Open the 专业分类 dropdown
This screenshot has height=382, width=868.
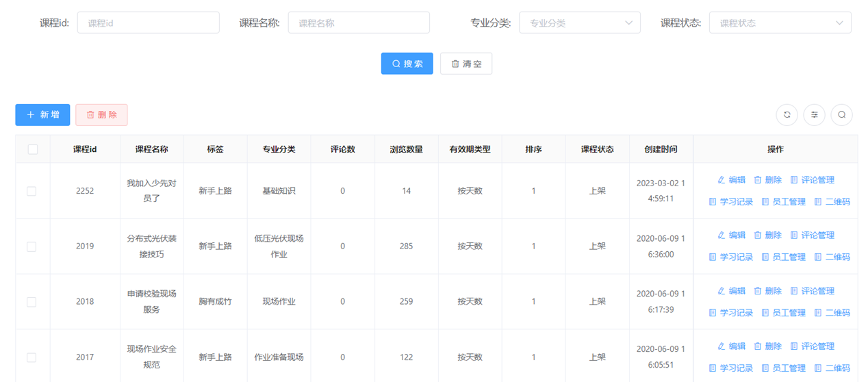pyautogui.click(x=580, y=23)
